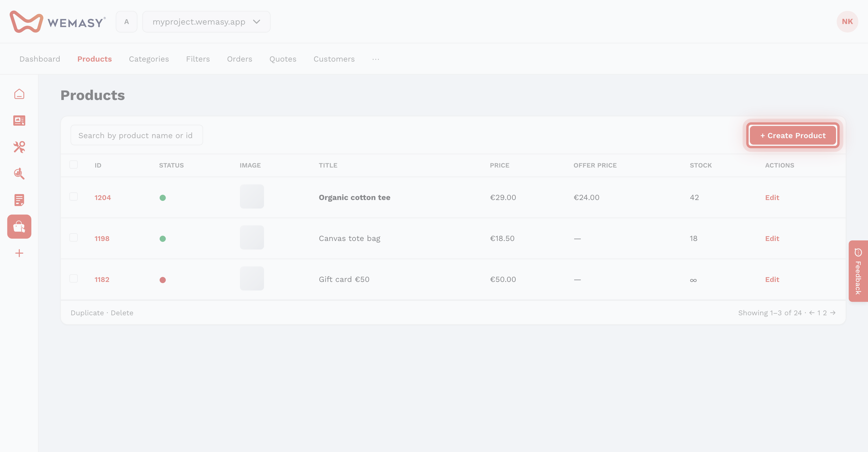Open the tools wrench sidebar icon
Viewport: 868px width, 452px height.
click(x=19, y=147)
